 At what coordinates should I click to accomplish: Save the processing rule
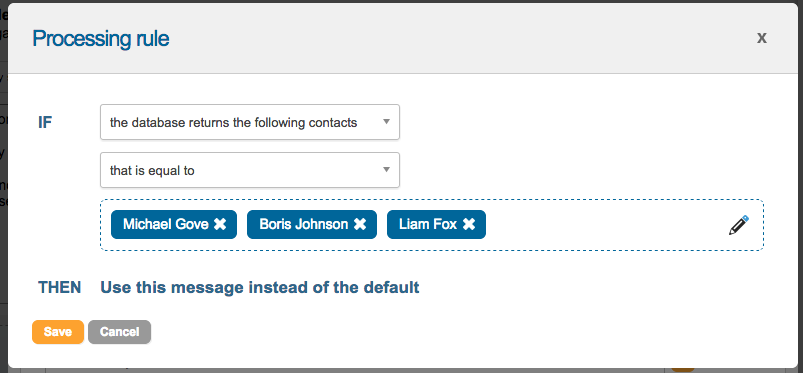tap(58, 332)
